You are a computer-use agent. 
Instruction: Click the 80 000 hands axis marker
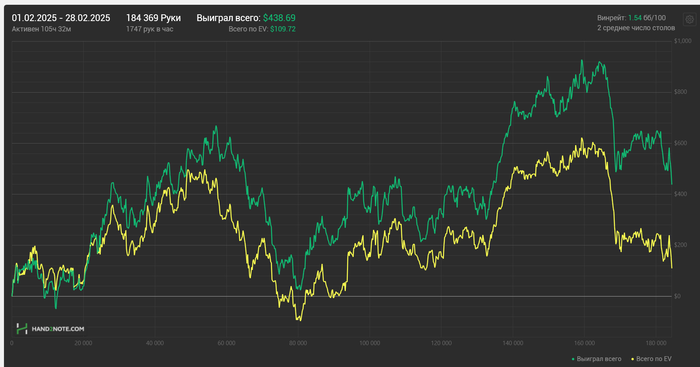click(x=298, y=343)
